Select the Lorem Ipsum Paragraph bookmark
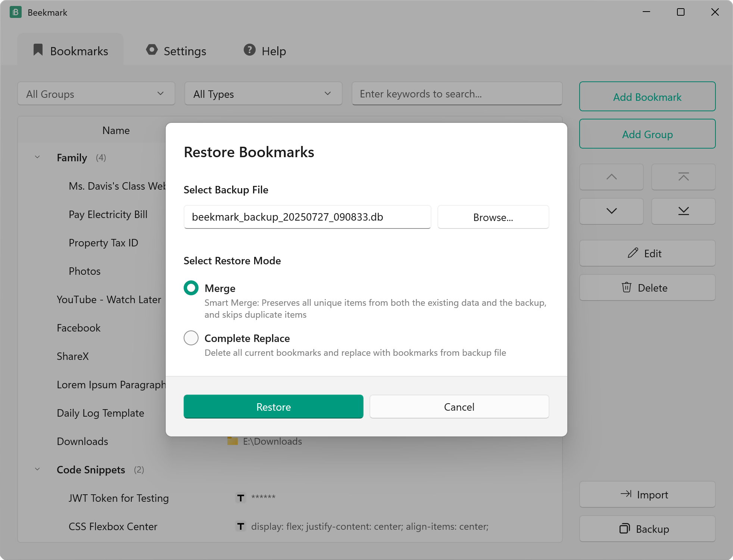 point(111,385)
